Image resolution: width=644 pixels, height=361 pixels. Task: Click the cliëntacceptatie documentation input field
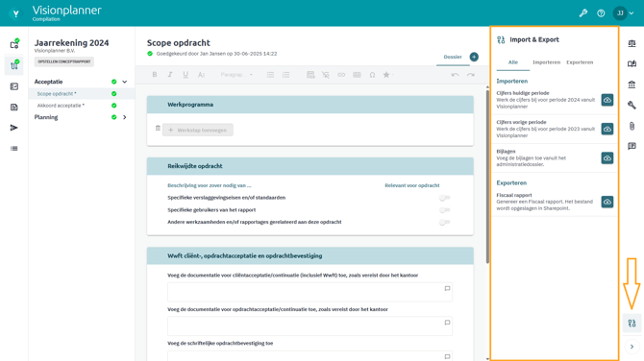click(310, 292)
